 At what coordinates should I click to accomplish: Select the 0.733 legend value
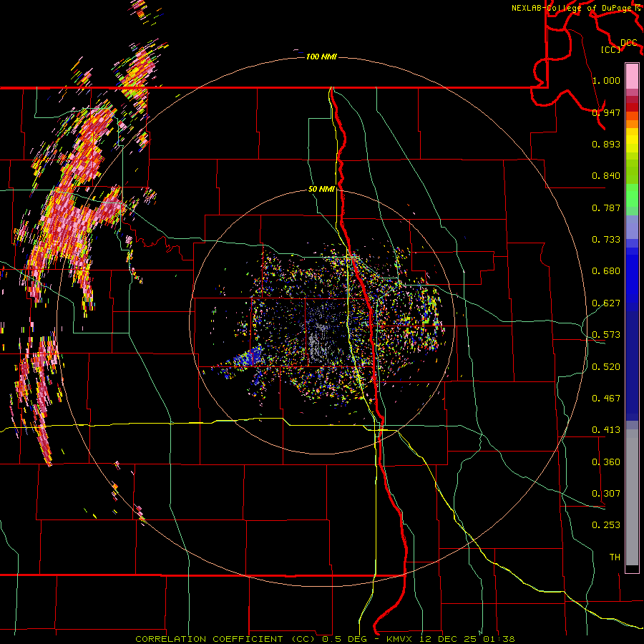(x=606, y=239)
